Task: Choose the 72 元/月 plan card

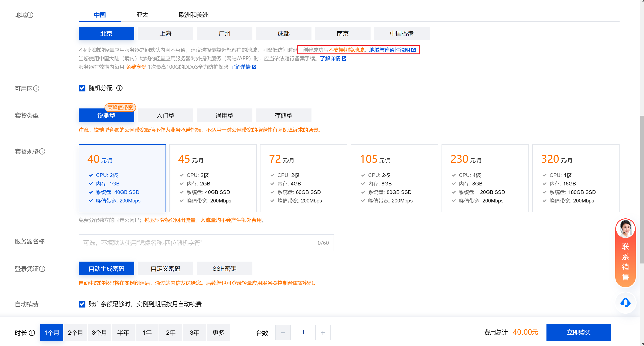Action: pyautogui.click(x=303, y=178)
